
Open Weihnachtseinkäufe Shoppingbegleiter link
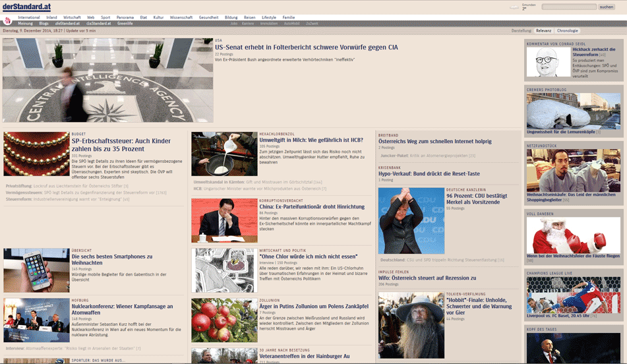571,197
